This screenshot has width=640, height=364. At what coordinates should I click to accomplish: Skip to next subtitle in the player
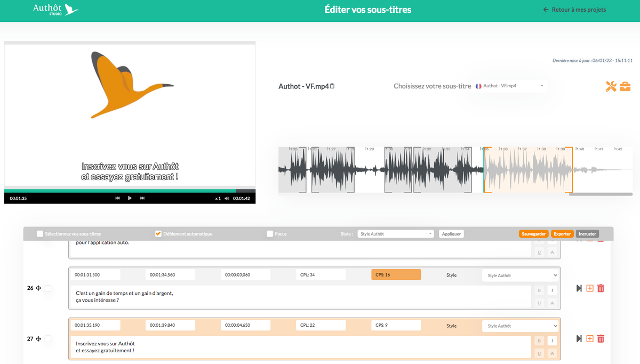pyautogui.click(x=142, y=198)
